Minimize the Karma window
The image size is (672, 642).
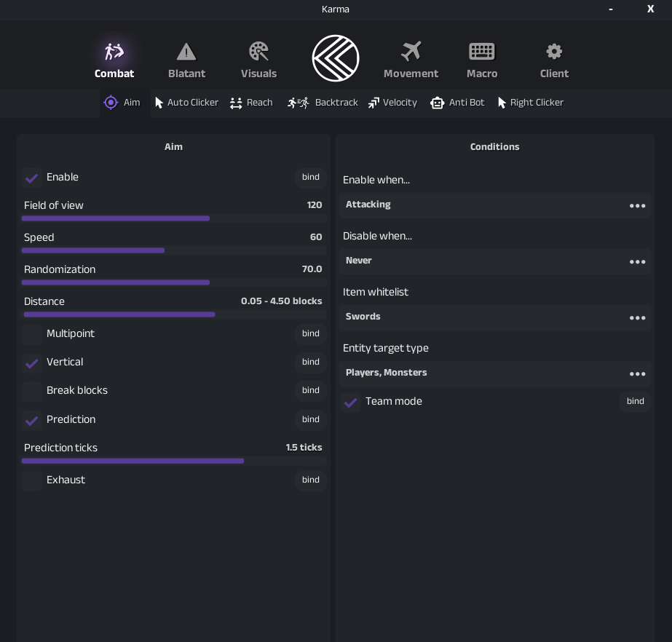pos(611,9)
